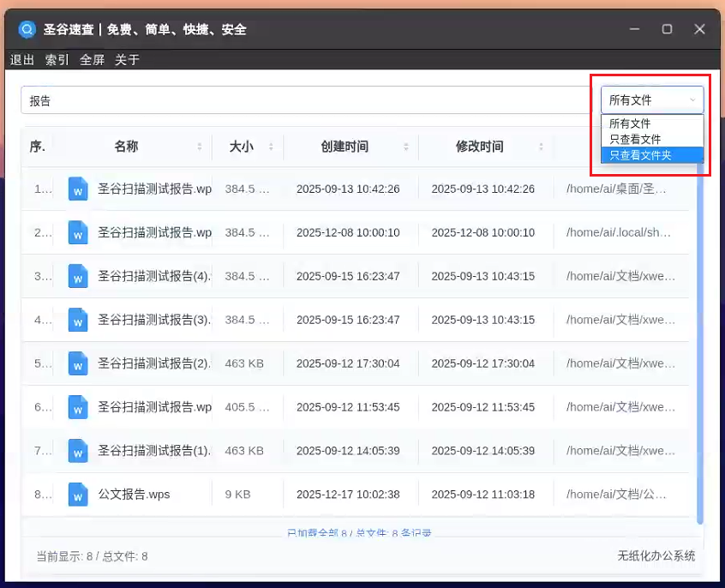
Task: Open the 所有文件 filter dropdown
Action: pyautogui.click(x=652, y=100)
